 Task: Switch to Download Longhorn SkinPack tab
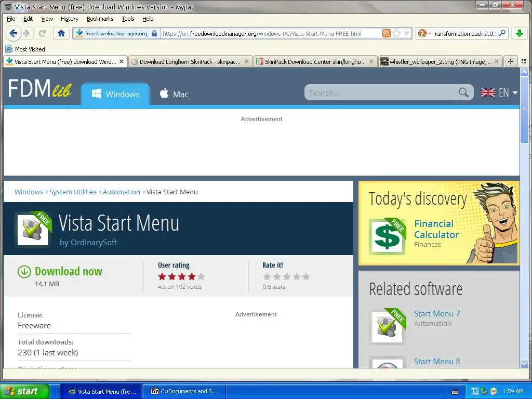(x=190, y=61)
